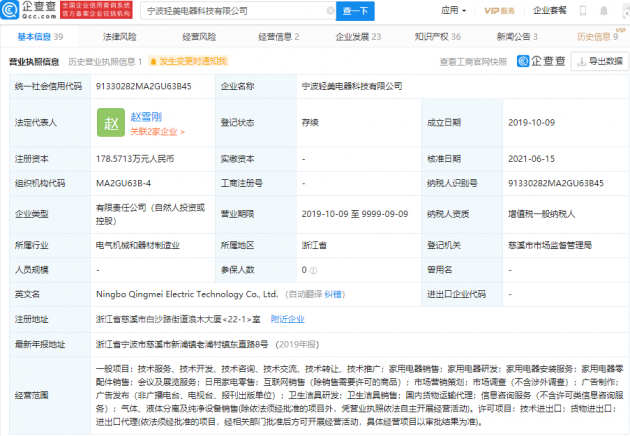Select 浙江省 region value

point(314,245)
